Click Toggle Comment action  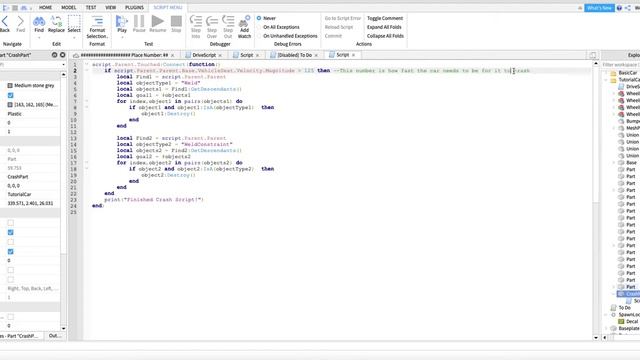point(384,18)
